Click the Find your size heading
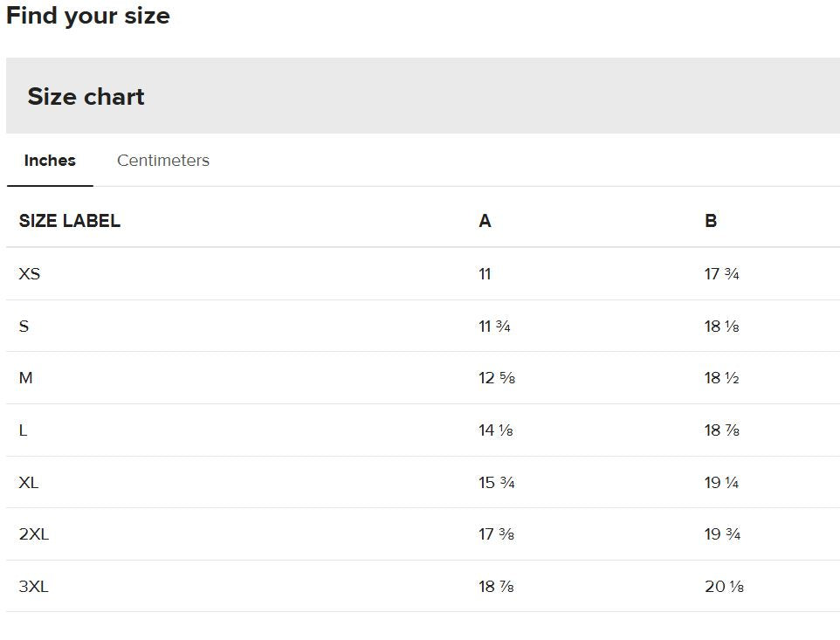Screen dimensions: 840x640 point(88,16)
